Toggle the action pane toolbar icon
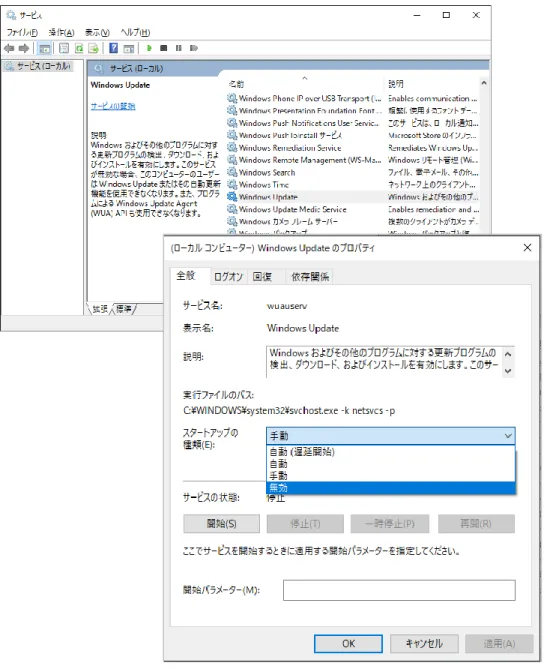 tap(128, 48)
